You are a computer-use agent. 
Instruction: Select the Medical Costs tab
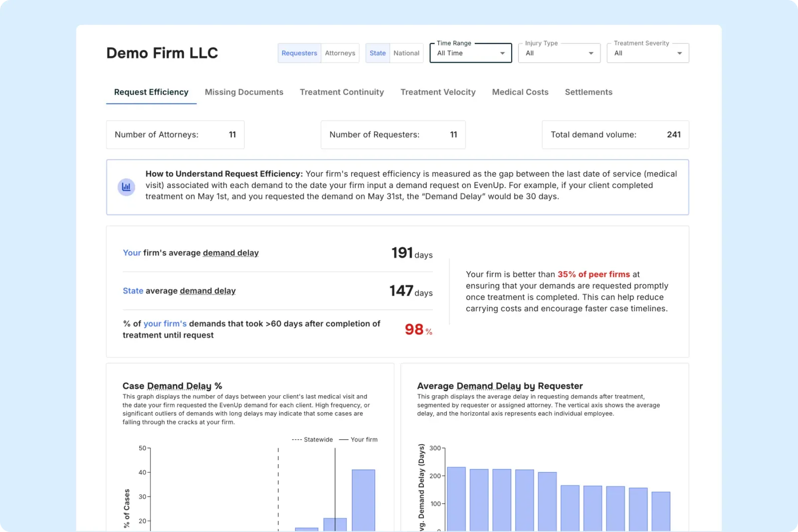point(520,92)
